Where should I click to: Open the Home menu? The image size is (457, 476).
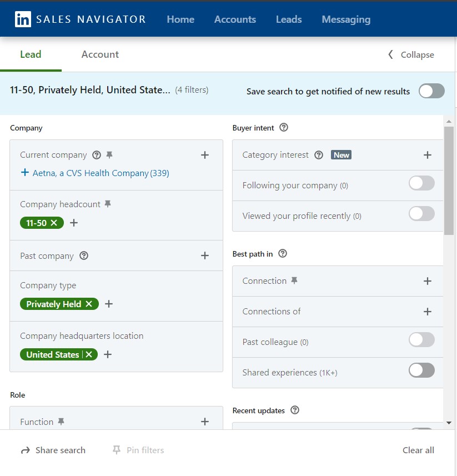[180, 19]
